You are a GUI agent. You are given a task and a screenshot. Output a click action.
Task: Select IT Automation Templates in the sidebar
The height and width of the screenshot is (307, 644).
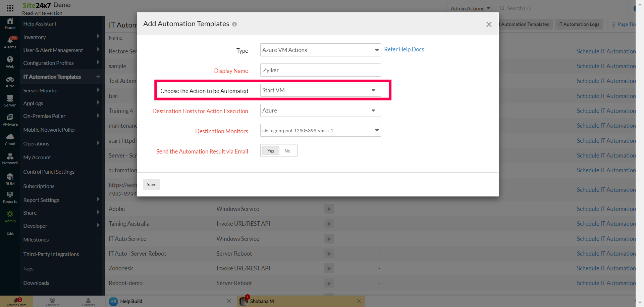click(52, 77)
